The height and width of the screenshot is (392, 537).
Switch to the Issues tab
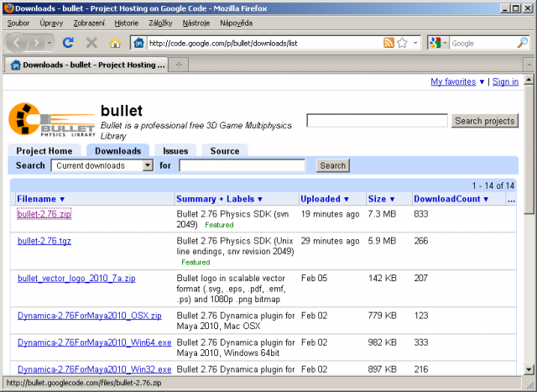(175, 151)
